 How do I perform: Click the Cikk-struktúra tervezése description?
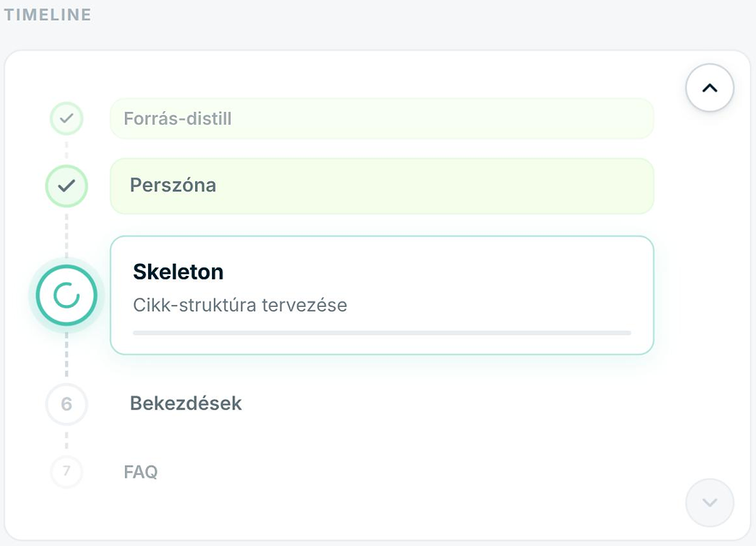pos(240,305)
